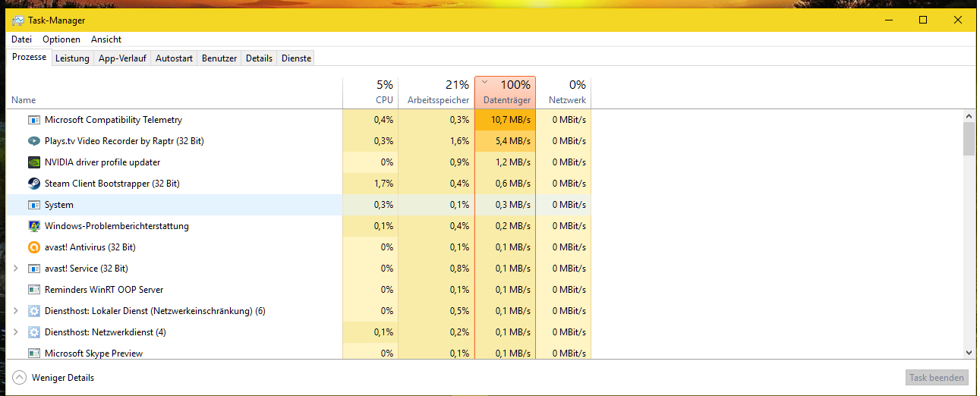Expand the avast! Service process group
The image size is (980, 396).
click(16, 269)
